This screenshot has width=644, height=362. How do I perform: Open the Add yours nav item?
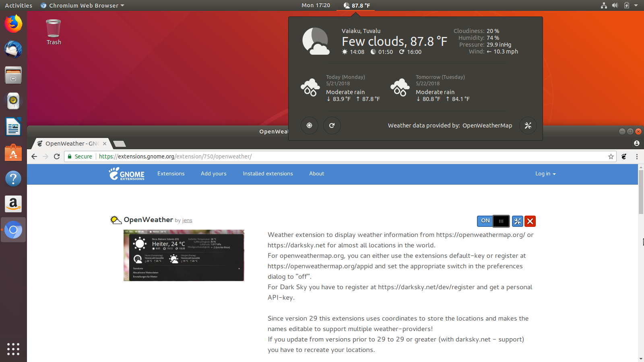click(214, 174)
